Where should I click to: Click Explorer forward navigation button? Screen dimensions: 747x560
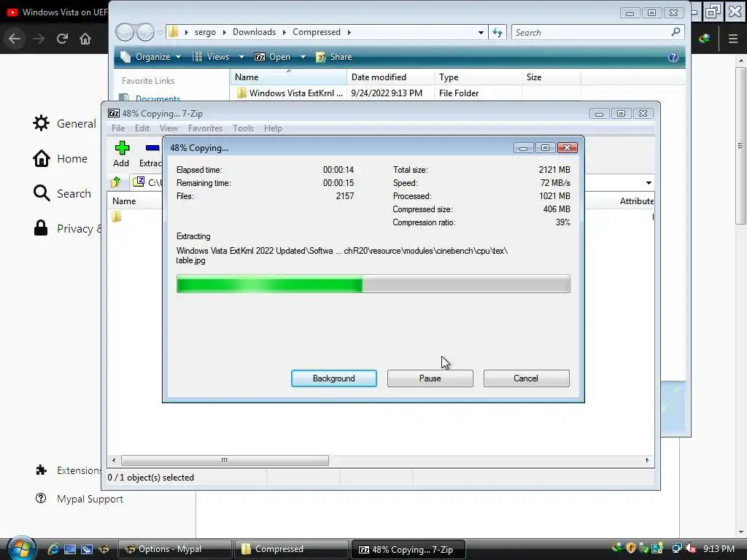pos(145,32)
